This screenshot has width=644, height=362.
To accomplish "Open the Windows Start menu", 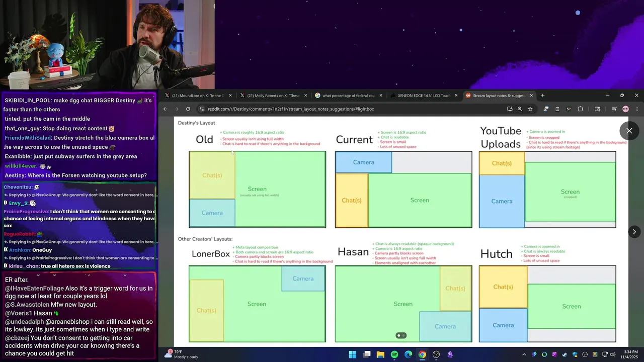I will (353, 354).
